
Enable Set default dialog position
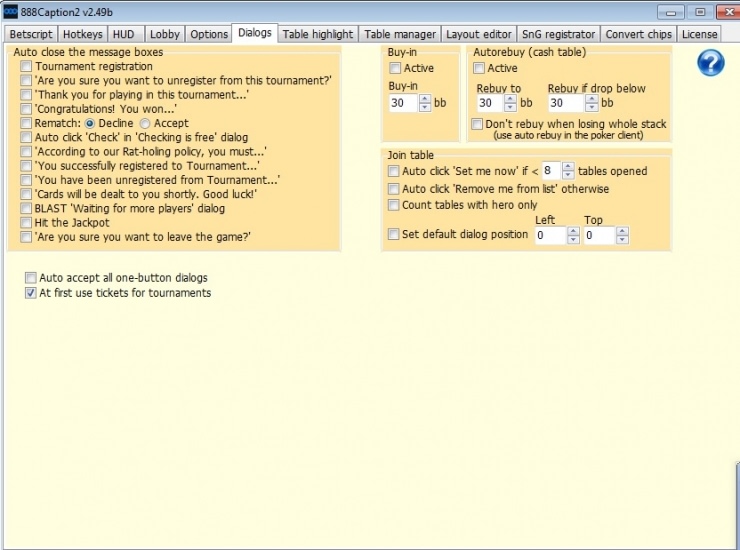pos(393,234)
